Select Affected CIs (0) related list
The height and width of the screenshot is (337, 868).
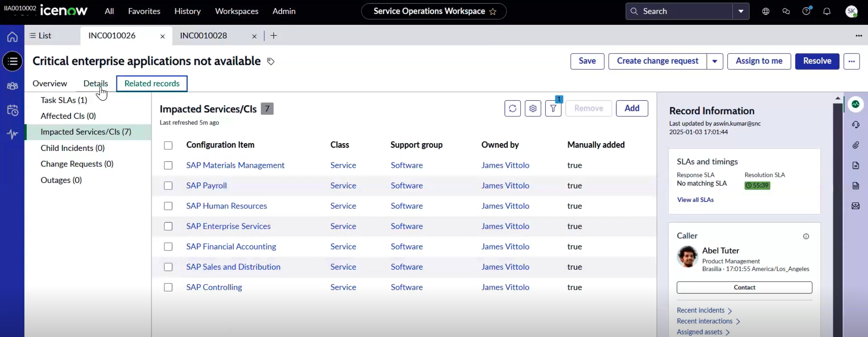[68, 116]
